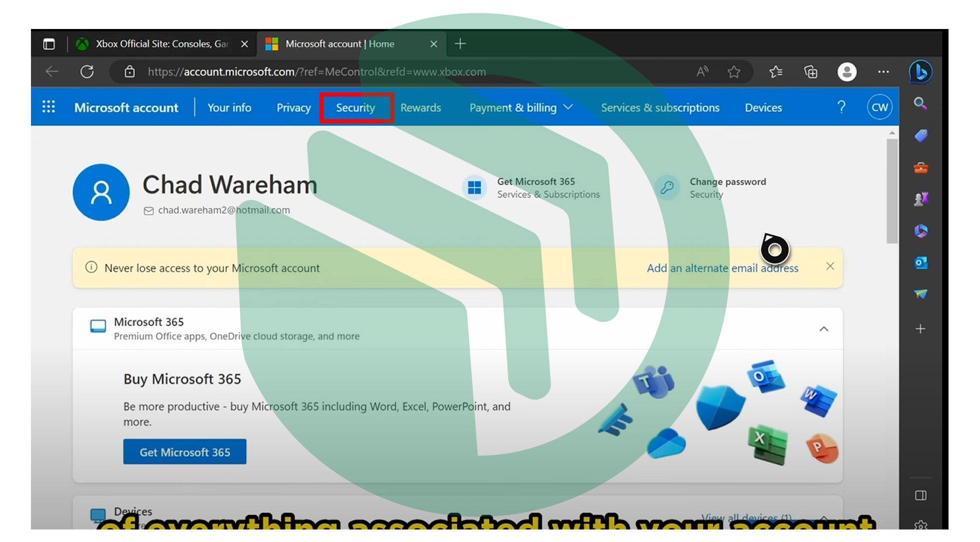Open the CW account avatar menu

pyautogui.click(x=879, y=107)
